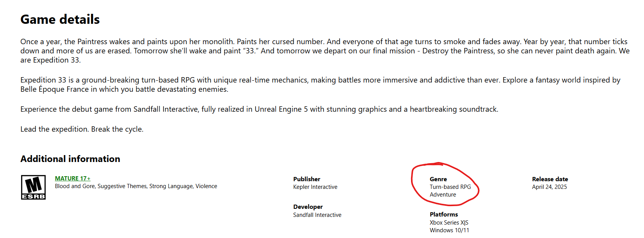Viewport: 644px width, 238px height.
Task: Select the Turn-based RPG genre text
Action: (450, 187)
